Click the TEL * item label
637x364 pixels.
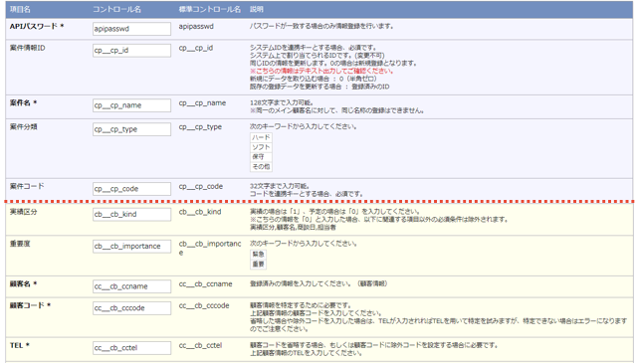(20, 345)
